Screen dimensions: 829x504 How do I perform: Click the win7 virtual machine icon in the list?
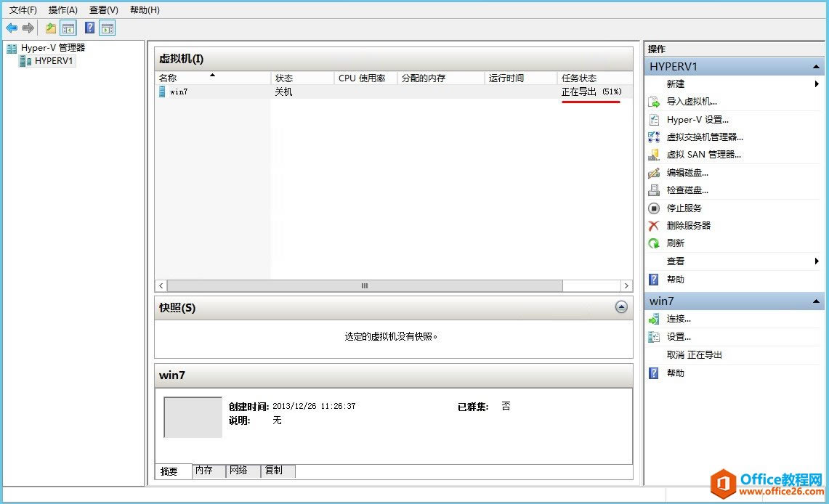pos(162,92)
